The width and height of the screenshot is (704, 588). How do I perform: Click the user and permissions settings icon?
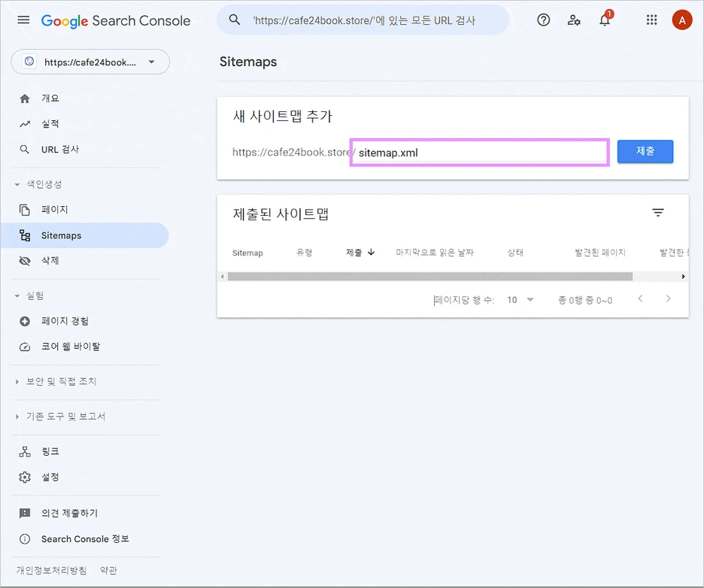(574, 20)
